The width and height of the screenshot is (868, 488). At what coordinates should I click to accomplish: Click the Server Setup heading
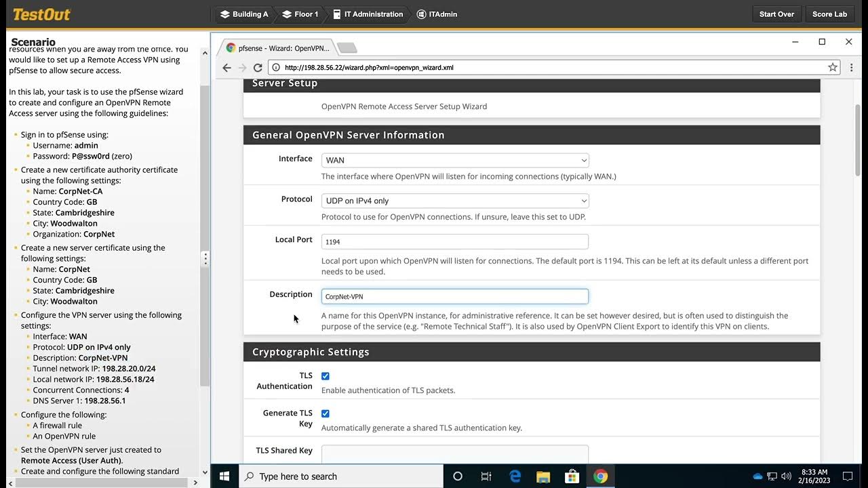click(x=285, y=83)
